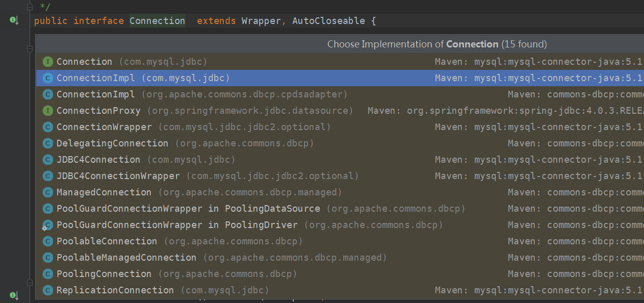Select ReplicationConnection (com.mysql.jdbc)
This screenshot has width=644, height=303.
click(340, 290)
